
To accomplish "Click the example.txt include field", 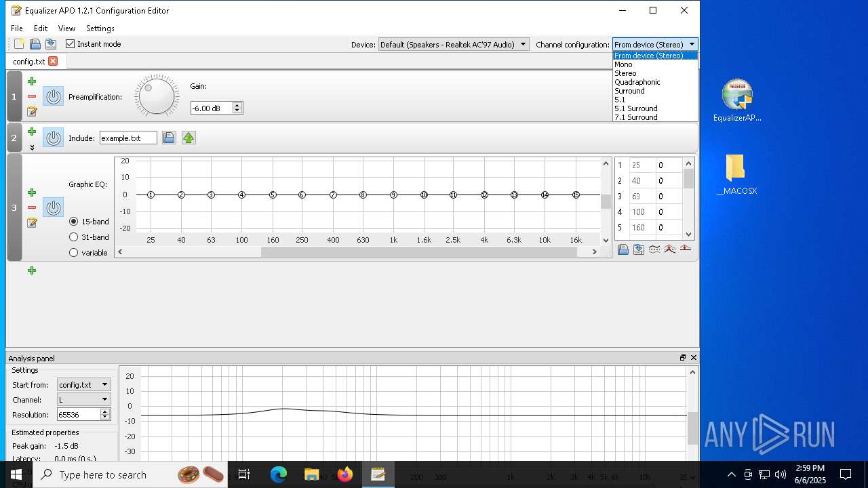I will (x=128, y=138).
